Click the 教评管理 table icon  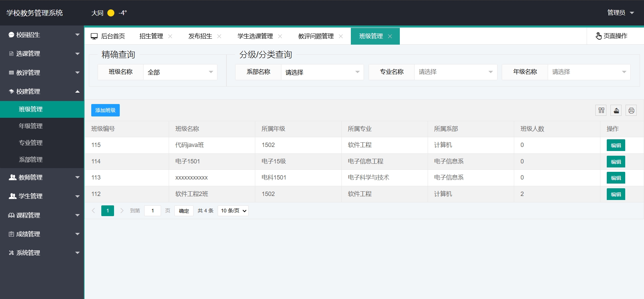click(x=11, y=72)
